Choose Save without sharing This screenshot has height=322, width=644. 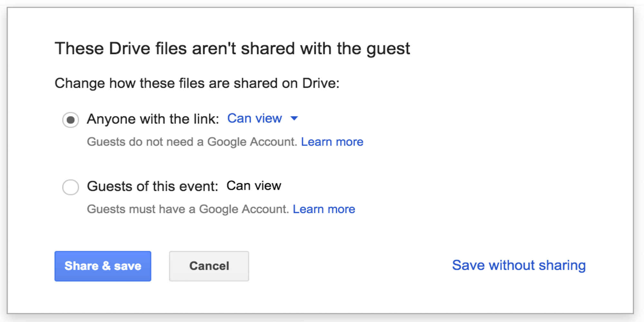point(518,265)
